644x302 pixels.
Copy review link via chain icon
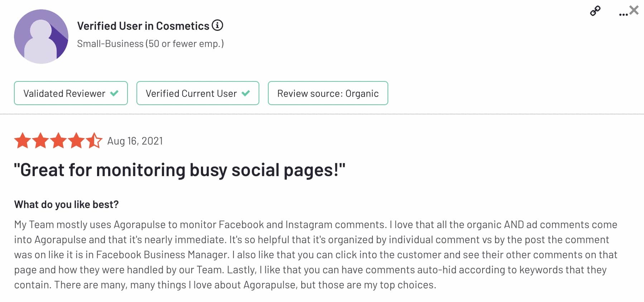tap(595, 11)
